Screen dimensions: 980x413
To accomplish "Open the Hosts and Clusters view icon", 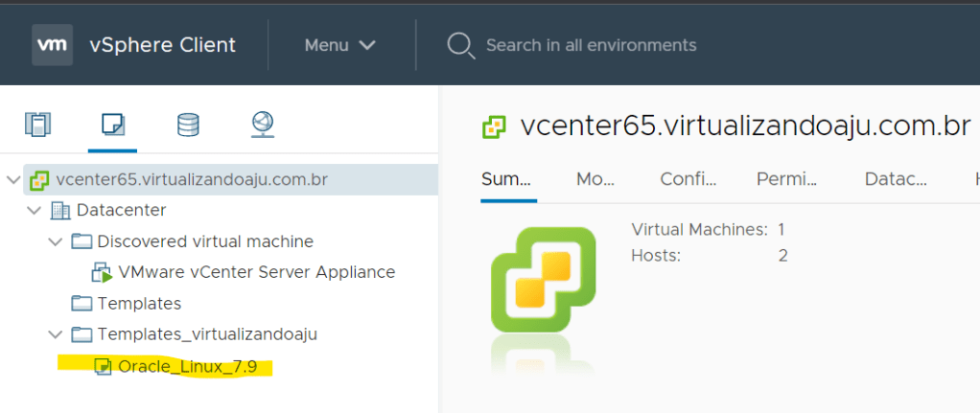I will 38,125.
